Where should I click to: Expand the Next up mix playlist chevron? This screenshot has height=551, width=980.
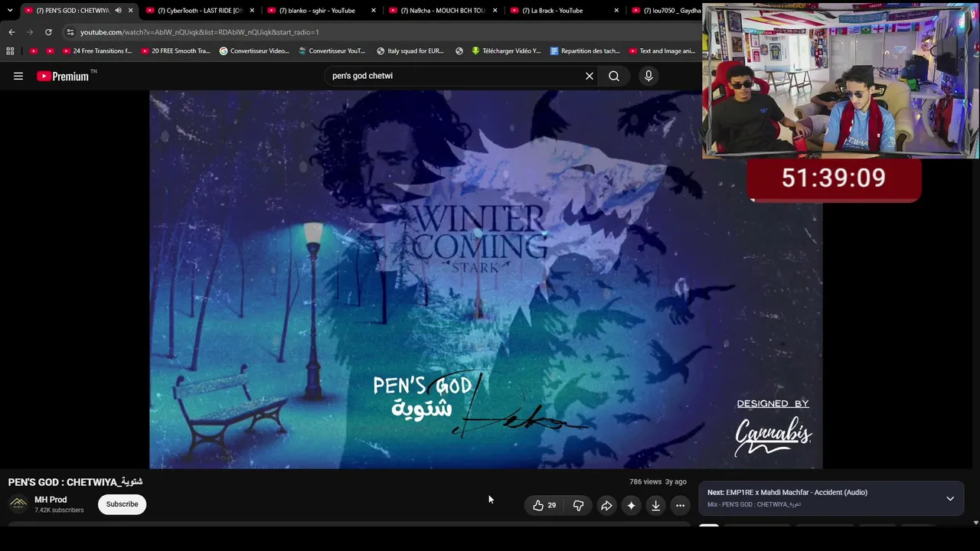pyautogui.click(x=950, y=498)
